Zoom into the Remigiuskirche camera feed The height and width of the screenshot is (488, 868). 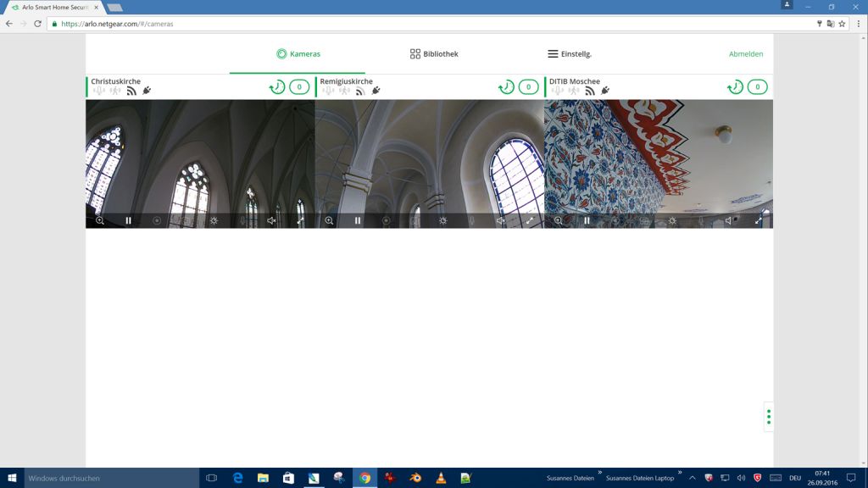[329, 220]
